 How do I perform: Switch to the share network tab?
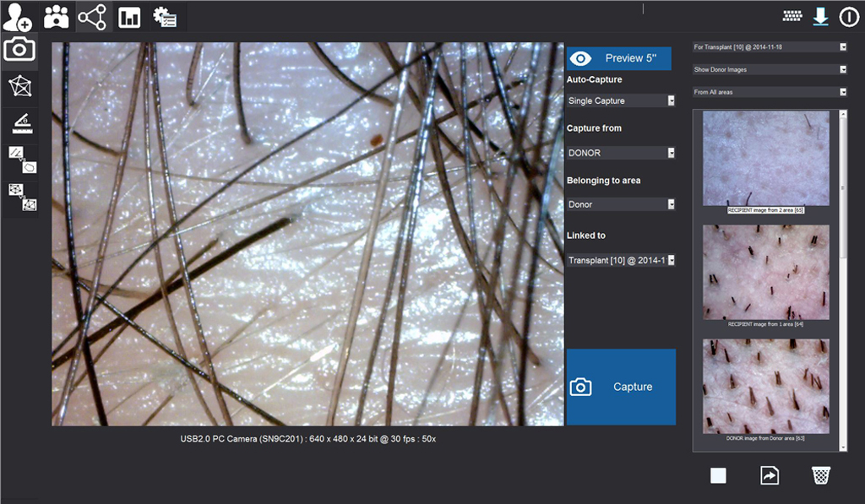click(92, 17)
